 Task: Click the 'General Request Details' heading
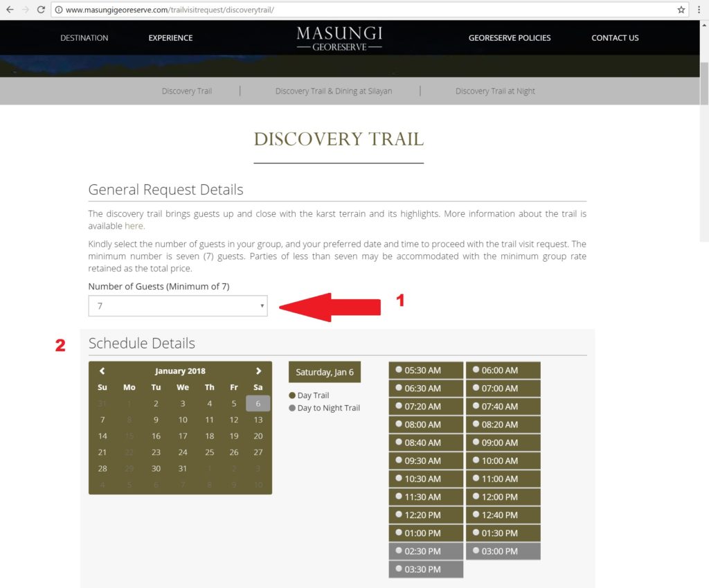pyautogui.click(x=165, y=190)
